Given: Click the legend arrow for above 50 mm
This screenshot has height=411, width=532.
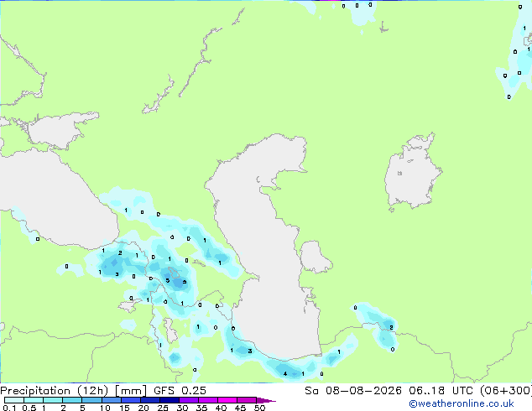Looking at the screenshot, I should pyautogui.click(x=266, y=400).
